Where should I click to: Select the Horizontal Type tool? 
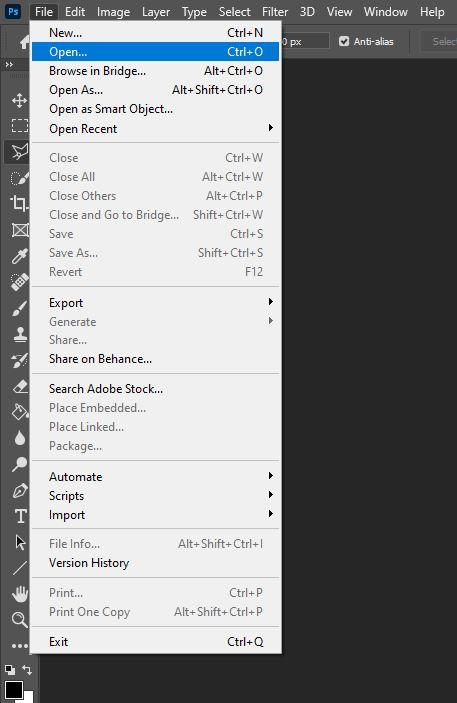click(x=20, y=516)
